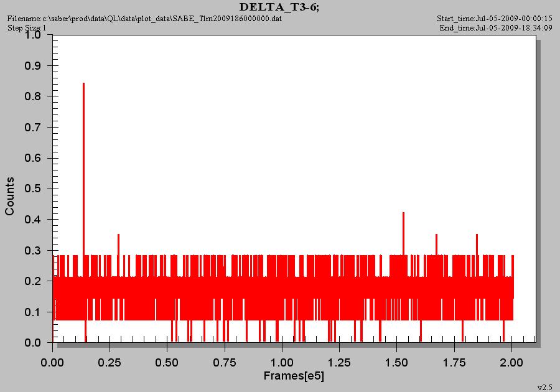Click the y-axis value 0.1
Screen dimensions: 560x392
pos(32,312)
